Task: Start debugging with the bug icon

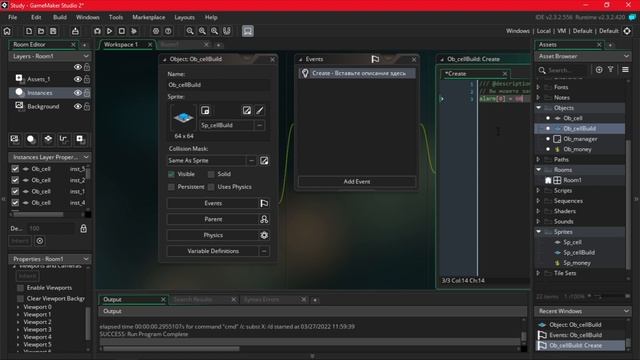Action: (97, 31)
